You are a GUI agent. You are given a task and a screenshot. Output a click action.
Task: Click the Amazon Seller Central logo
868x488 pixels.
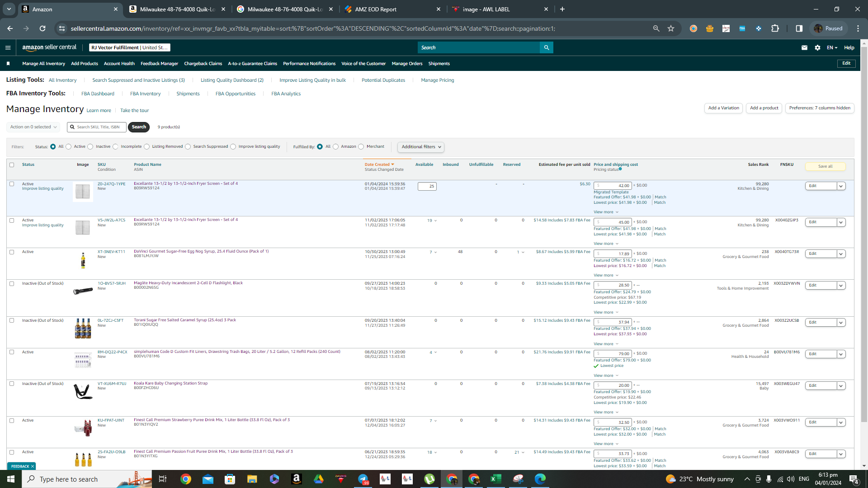coord(49,47)
